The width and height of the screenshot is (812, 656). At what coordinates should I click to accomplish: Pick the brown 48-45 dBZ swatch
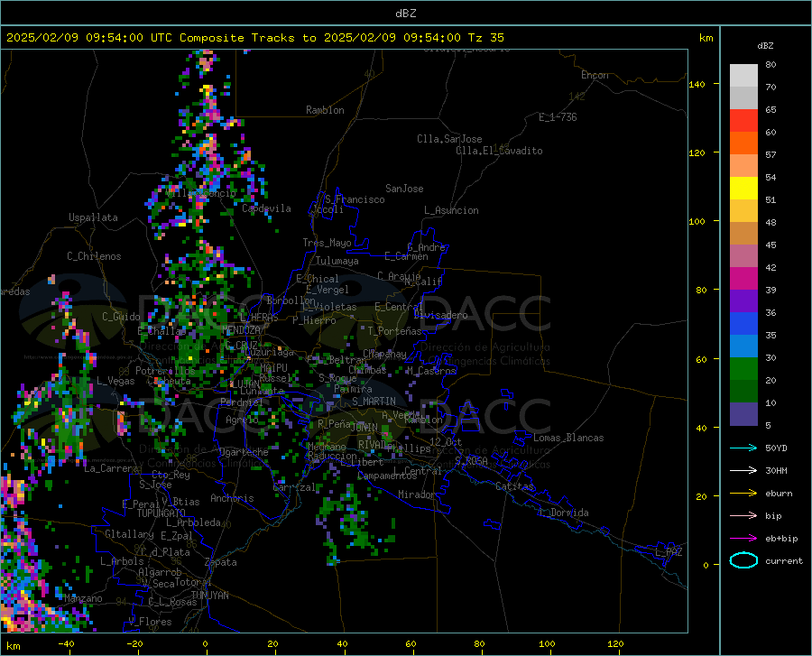point(743,234)
